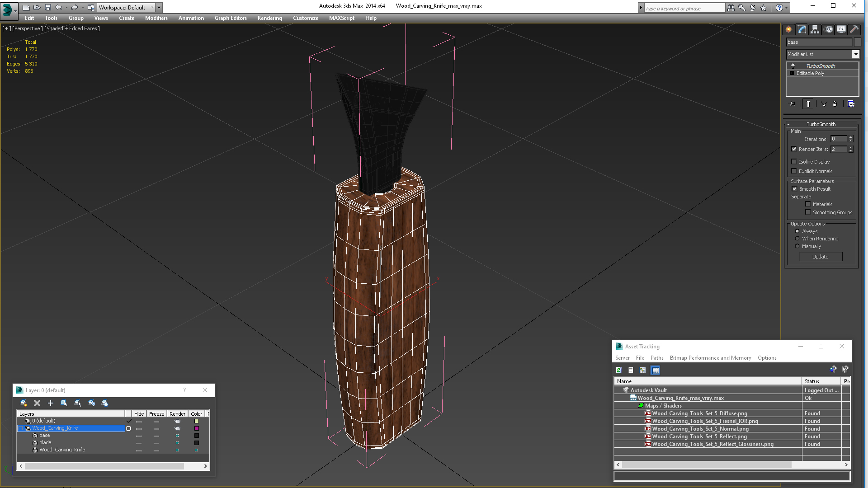Click the Pin Stack icon
This screenshot has height=488, width=868.
pos(792,104)
